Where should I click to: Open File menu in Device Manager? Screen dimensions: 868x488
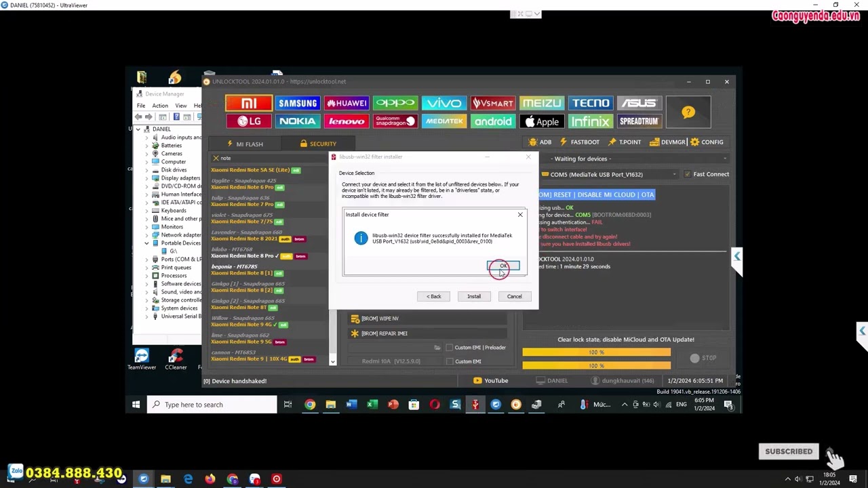coord(141,106)
